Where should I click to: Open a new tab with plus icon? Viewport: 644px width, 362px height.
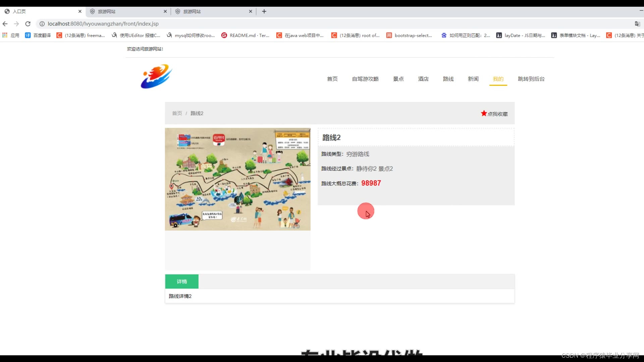pos(264,11)
